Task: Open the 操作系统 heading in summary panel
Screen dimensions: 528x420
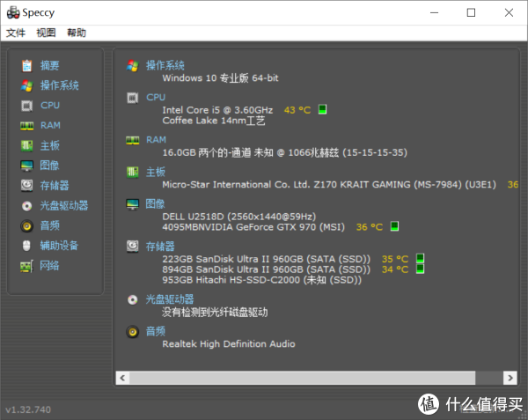Action: click(165, 65)
